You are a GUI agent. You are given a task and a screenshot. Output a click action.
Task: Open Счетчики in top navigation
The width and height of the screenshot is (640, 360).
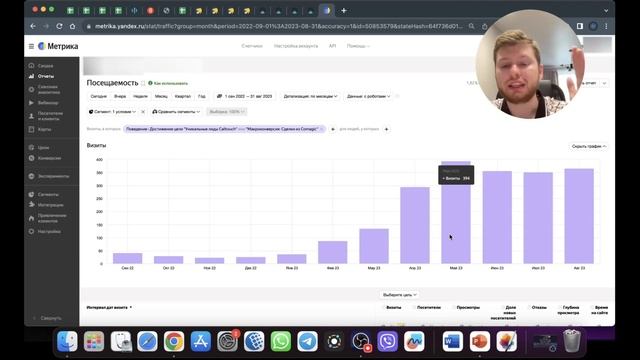coord(252,46)
